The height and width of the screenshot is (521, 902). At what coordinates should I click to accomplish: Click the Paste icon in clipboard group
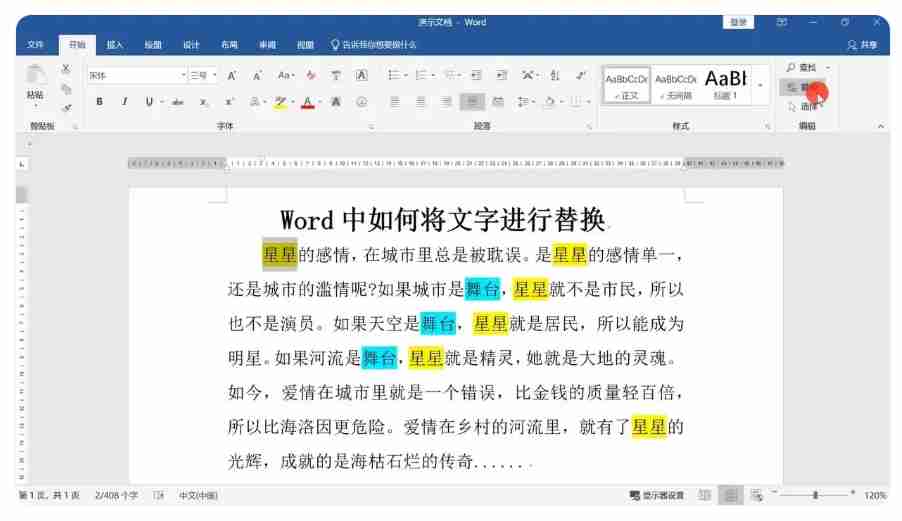coord(35,75)
